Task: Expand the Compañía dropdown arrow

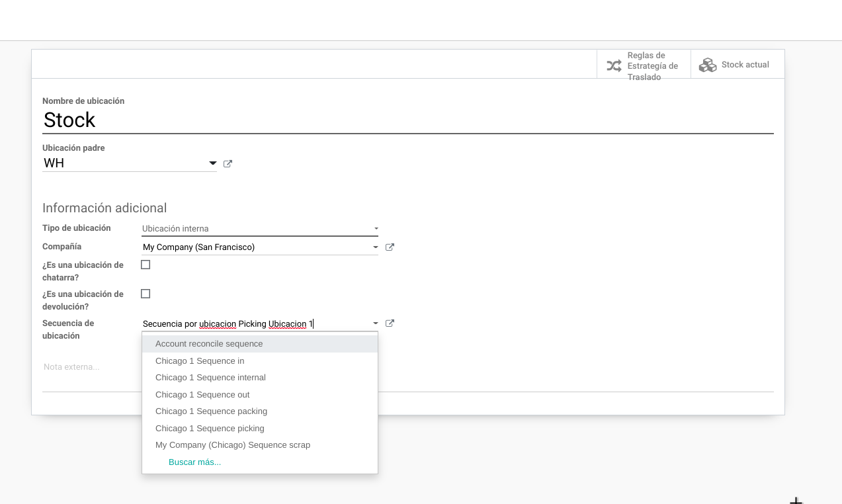Action: pyautogui.click(x=376, y=247)
